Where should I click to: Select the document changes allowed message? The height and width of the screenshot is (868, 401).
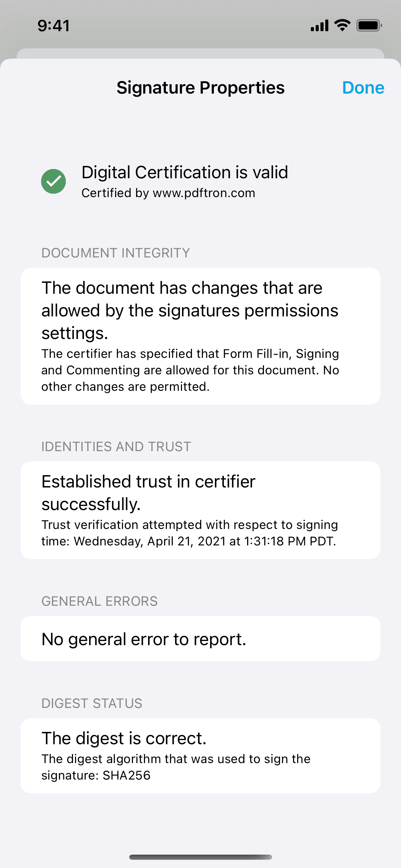tap(190, 310)
